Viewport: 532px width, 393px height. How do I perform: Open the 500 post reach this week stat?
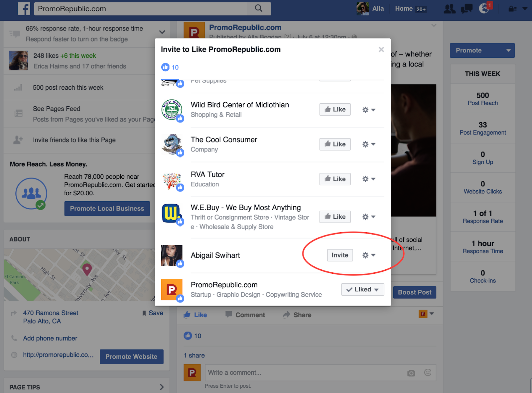click(68, 87)
